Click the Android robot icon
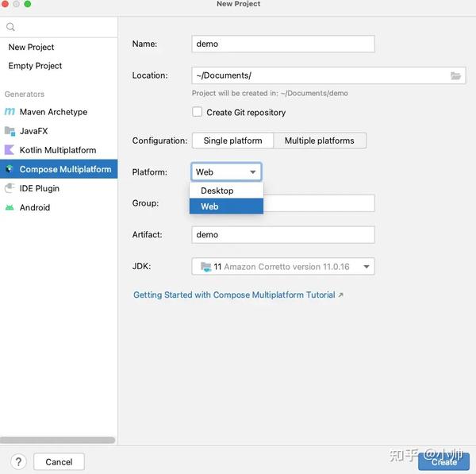The image size is (476, 474). [10, 207]
